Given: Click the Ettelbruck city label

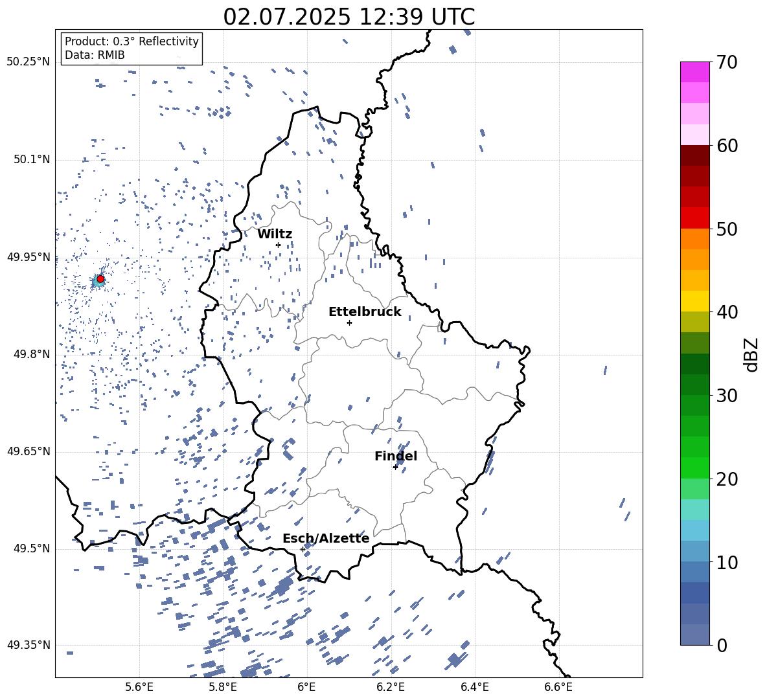Looking at the screenshot, I should point(365,312).
